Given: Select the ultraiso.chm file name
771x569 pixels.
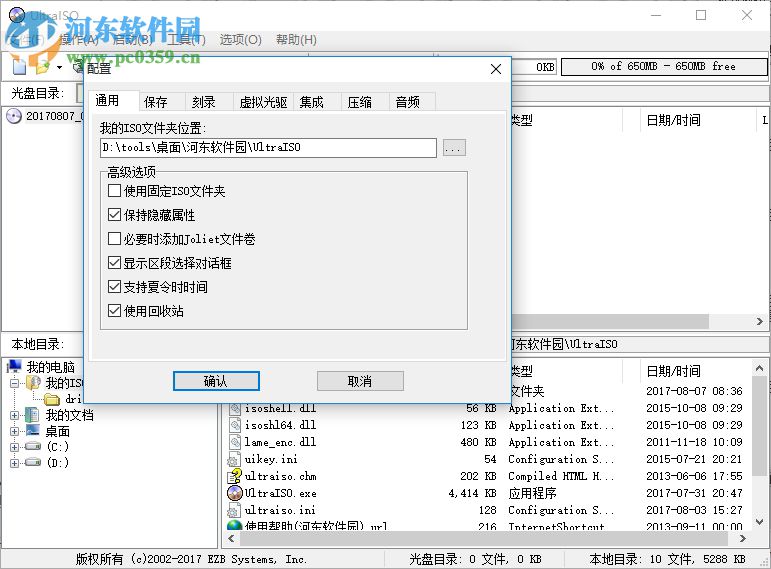Looking at the screenshot, I should (x=280, y=476).
